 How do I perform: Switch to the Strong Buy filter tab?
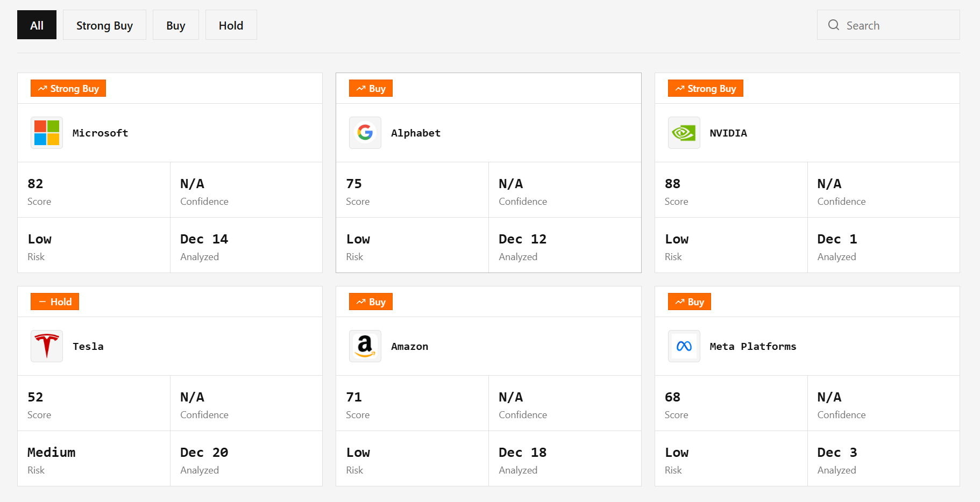pos(104,25)
